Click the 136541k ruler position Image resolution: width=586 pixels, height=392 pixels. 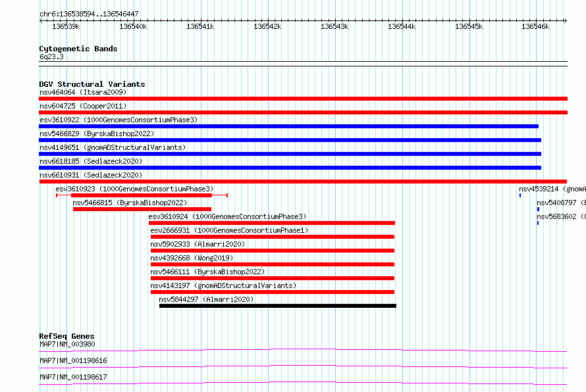pos(200,26)
